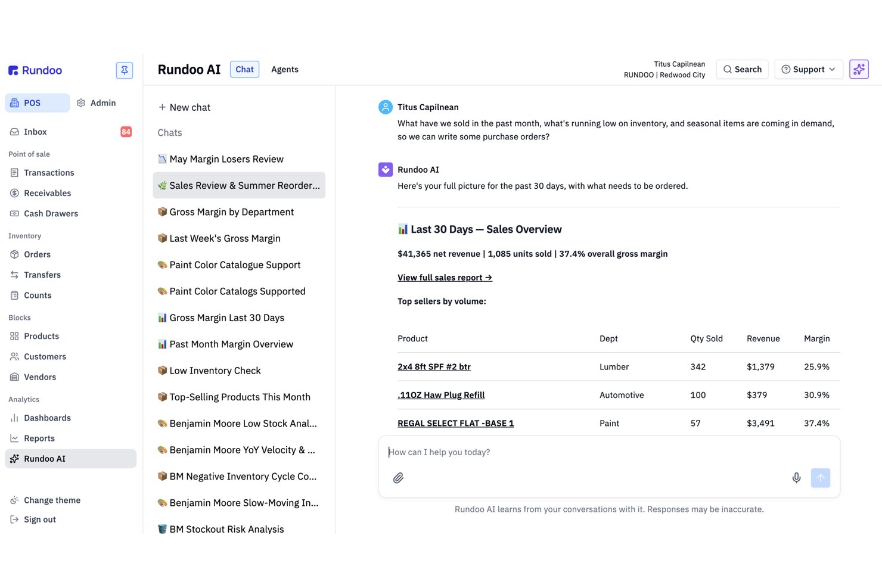
Task: Click the Margin column header
Action: (x=816, y=338)
